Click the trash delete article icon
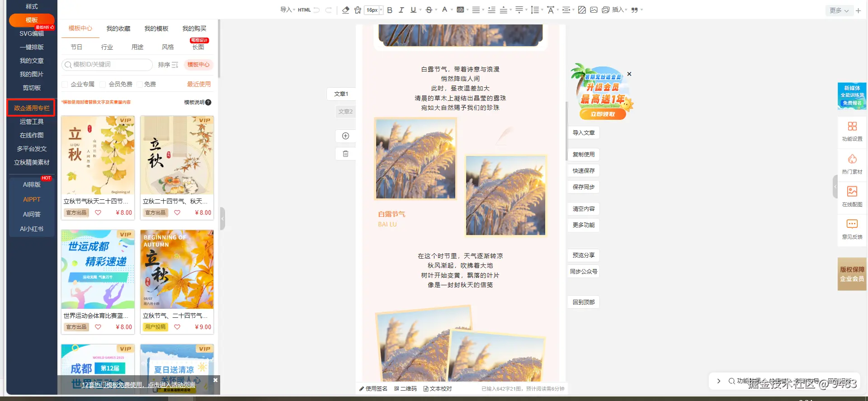 tap(345, 154)
